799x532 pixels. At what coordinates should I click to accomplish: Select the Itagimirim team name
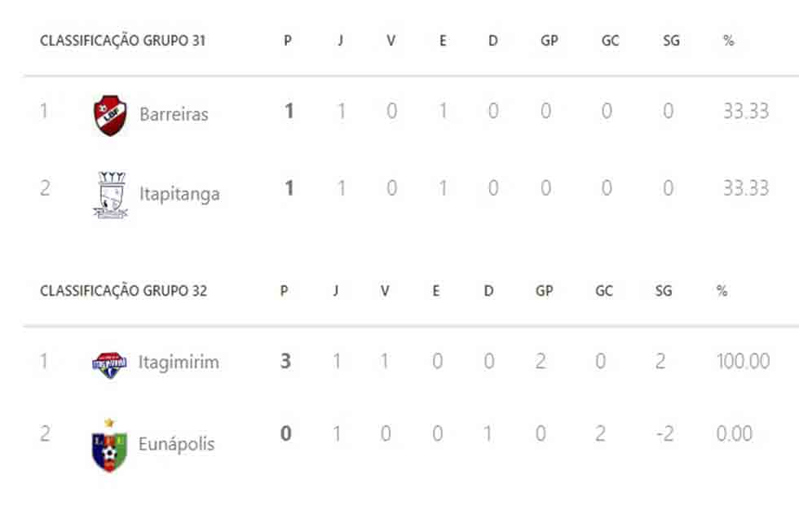(x=179, y=362)
